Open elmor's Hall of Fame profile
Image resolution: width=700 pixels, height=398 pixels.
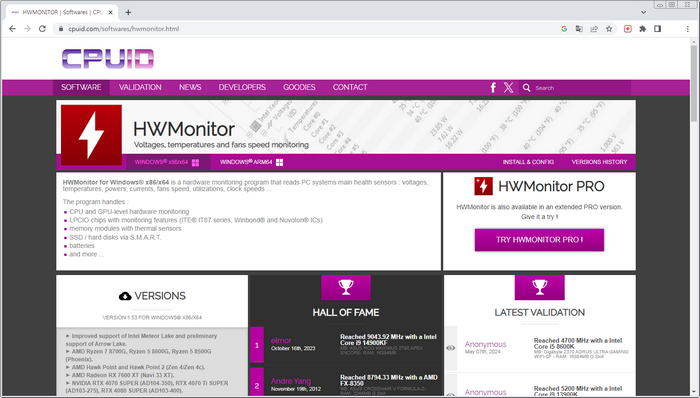pos(281,340)
